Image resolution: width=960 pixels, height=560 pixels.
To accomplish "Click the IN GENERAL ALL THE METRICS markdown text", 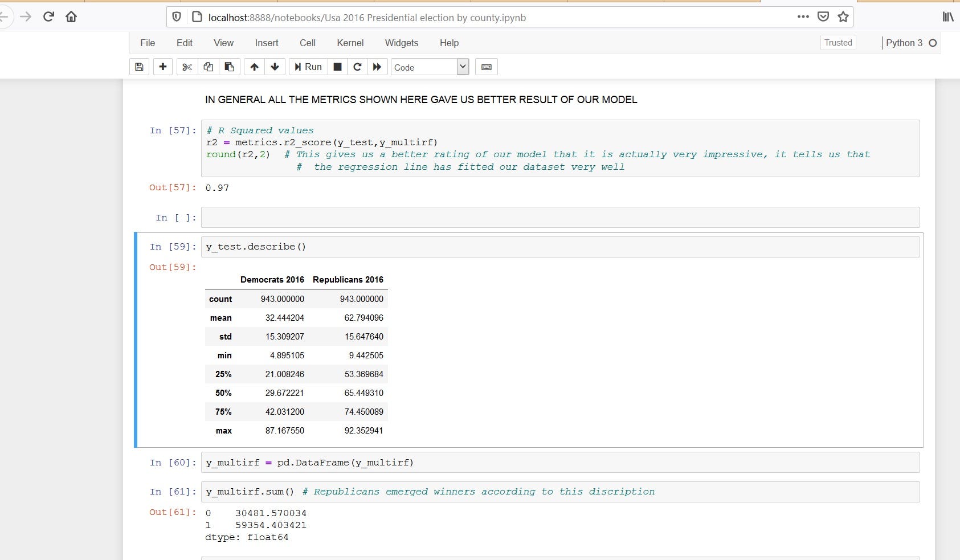I will (421, 100).
